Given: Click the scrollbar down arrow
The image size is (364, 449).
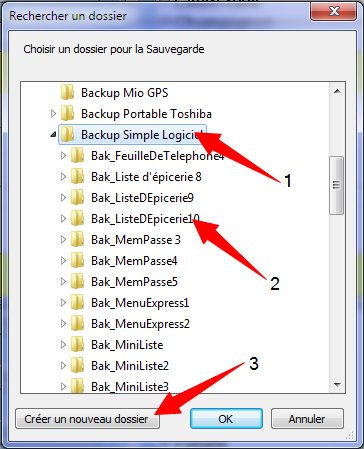Looking at the screenshot, I should point(337,385).
